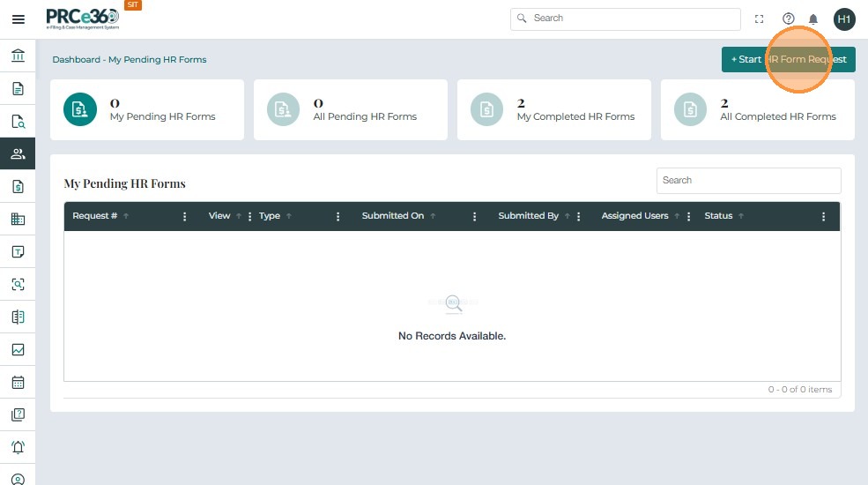
Task: Sort by Assigned Users column header
Action: 635,216
